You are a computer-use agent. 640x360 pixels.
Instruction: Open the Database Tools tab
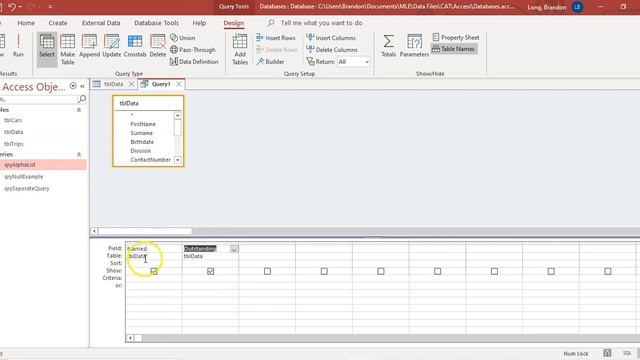(x=156, y=23)
